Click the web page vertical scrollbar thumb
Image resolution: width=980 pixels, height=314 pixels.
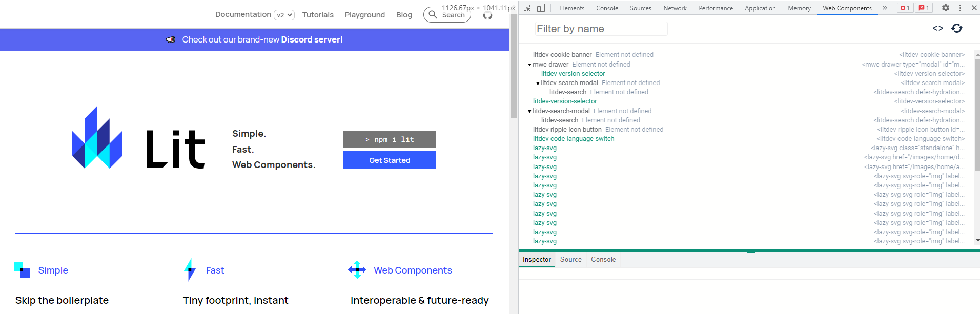point(514,66)
